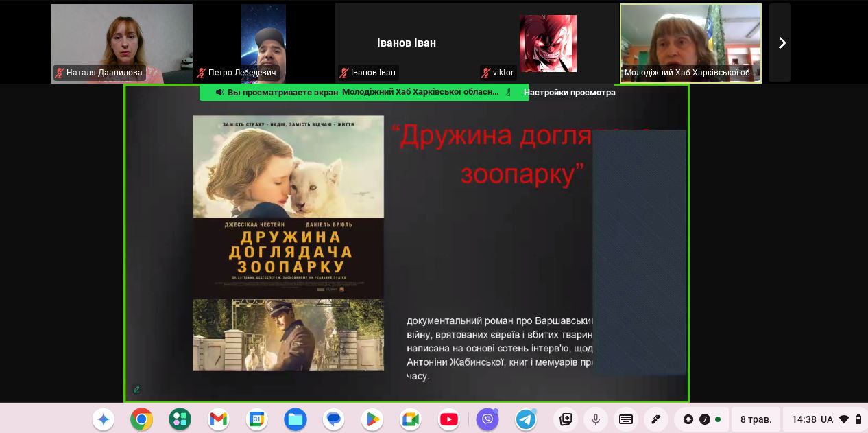This screenshot has width=868, height=433.
Task: Show the on-screen keyboard
Action: 625,419
